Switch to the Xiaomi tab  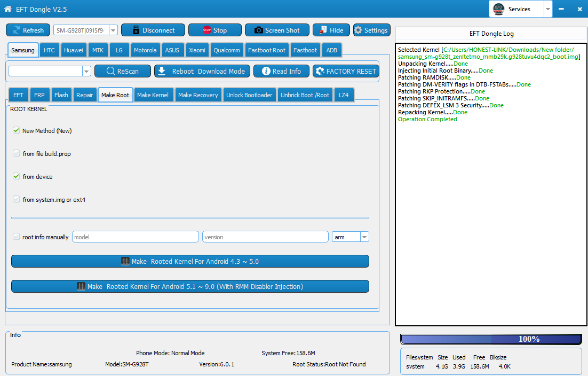click(x=197, y=50)
